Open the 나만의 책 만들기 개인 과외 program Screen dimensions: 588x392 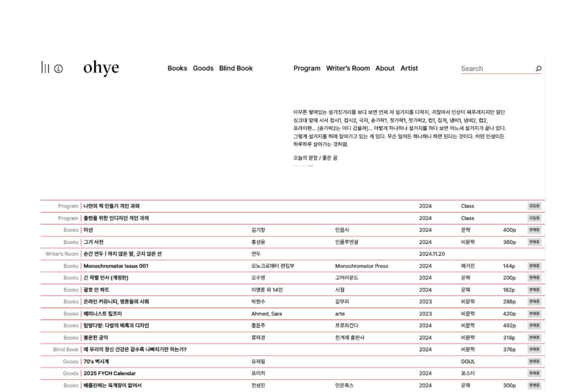[x=111, y=206]
